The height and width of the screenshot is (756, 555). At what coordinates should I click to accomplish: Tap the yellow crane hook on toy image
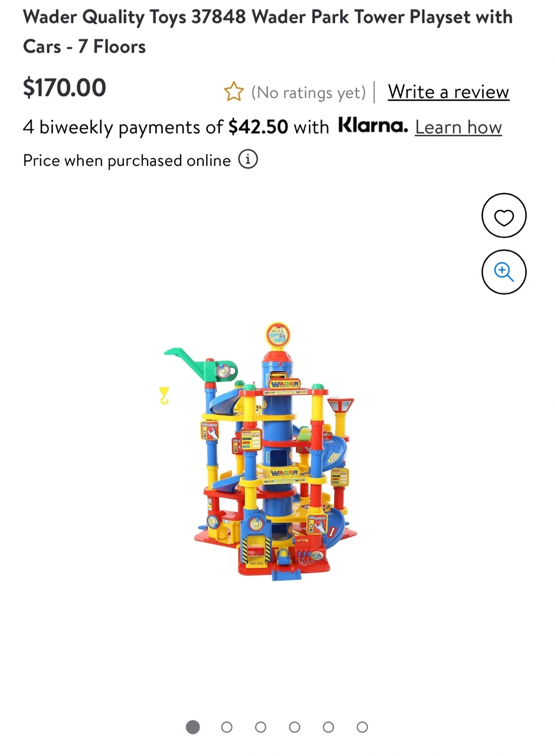pos(164,395)
